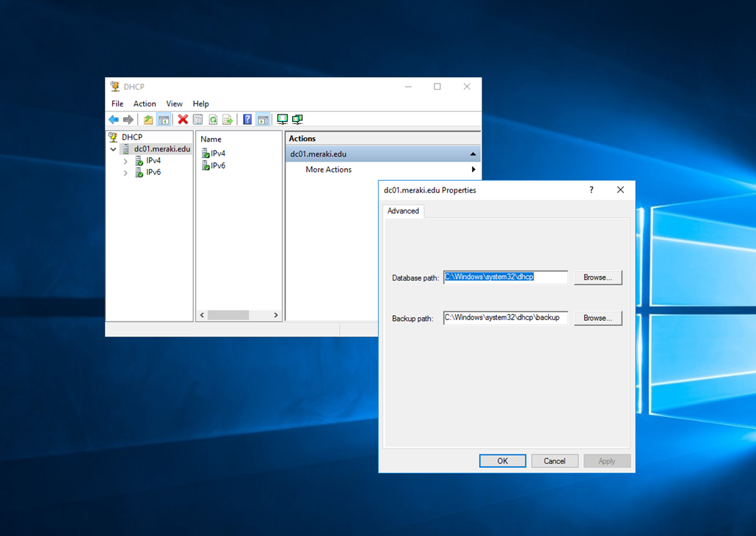Expand the IPv4 tree item chevron
Viewport: 756px width, 536px height.
126,160
